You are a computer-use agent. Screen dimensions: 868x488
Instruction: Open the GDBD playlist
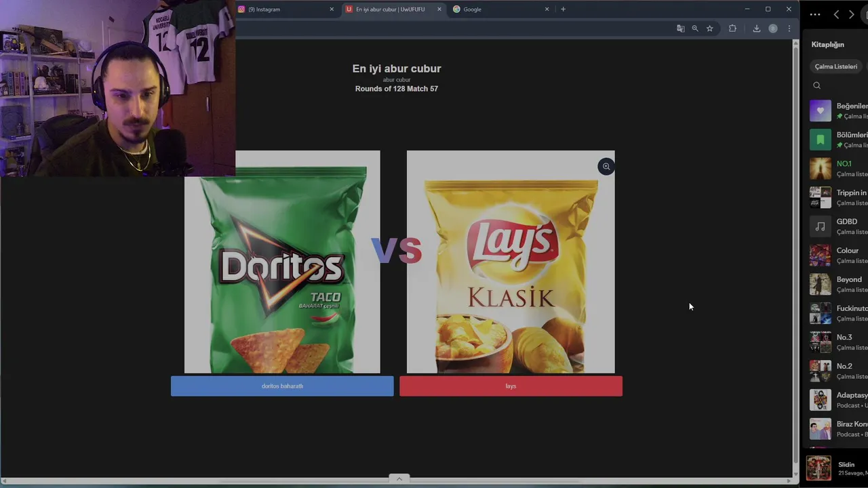(x=839, y=226)
